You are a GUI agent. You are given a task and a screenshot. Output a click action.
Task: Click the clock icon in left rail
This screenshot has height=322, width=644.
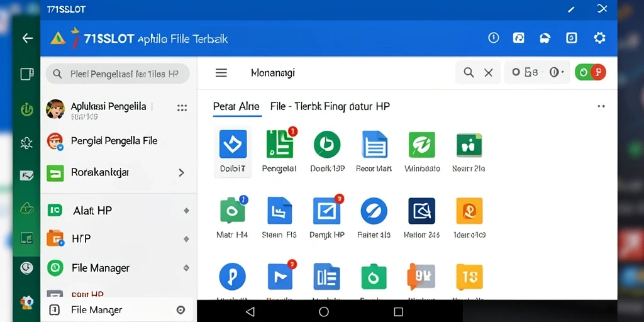click(x=26, y=268)
